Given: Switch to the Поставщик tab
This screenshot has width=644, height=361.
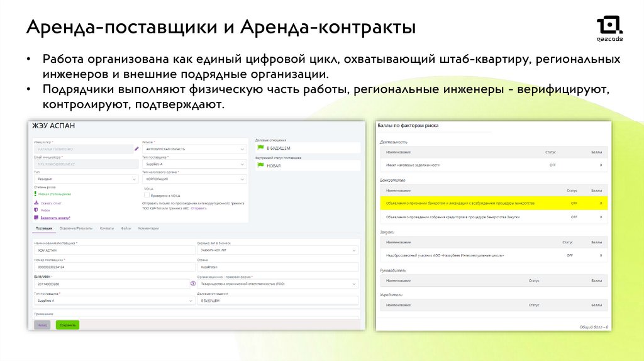Looking at the screenshot, I should pyautogui.click(x=43, y=228).
